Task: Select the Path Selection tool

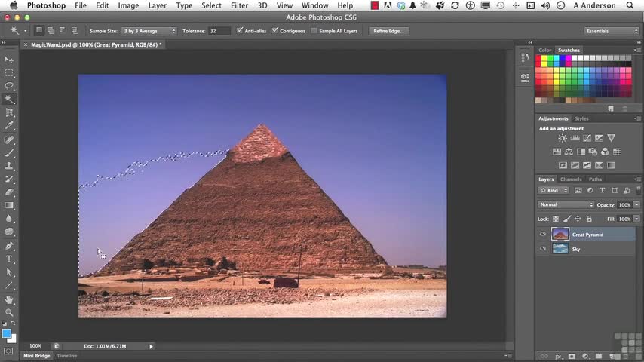Action: pyautogui.click(x=8, y=272)
